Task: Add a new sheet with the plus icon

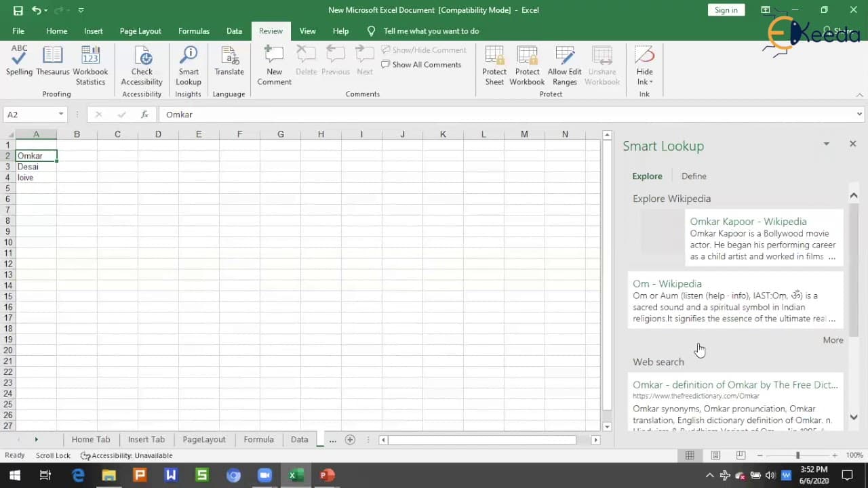Action: [350, 439]
